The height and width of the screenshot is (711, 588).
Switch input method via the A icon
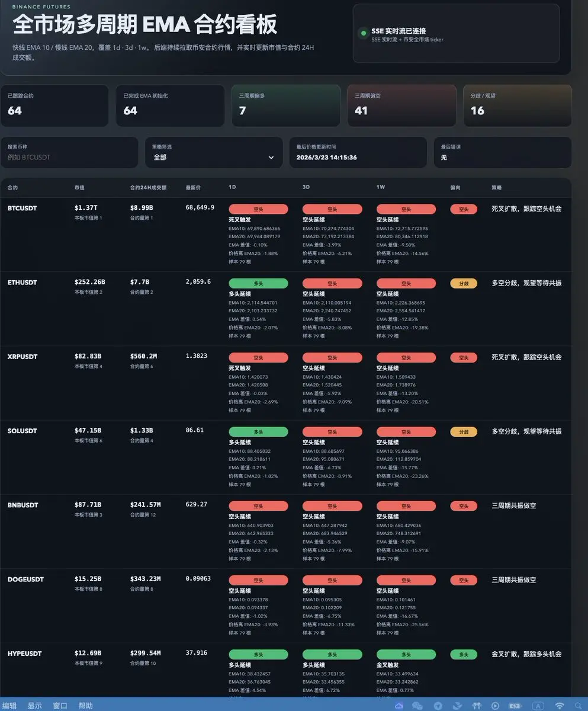coord(538,706)
